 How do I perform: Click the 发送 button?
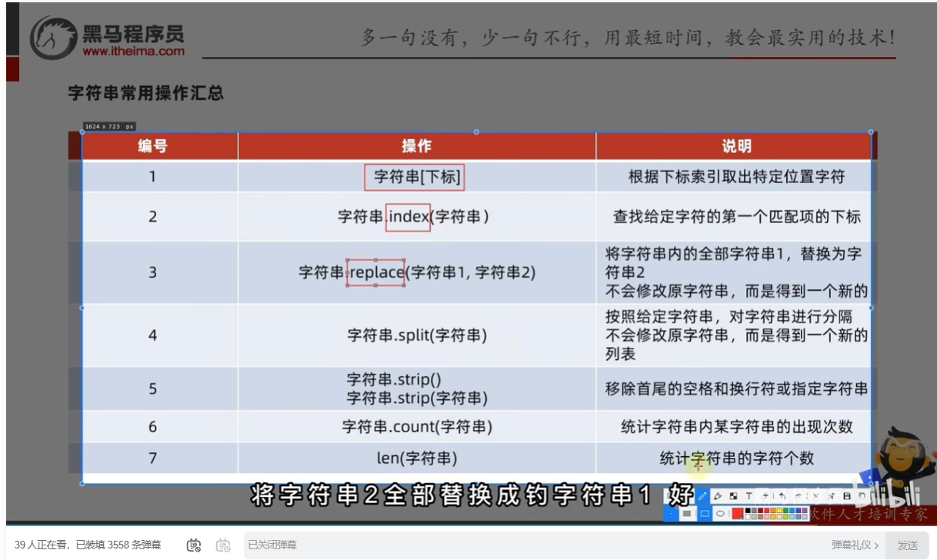pos(908,545)
